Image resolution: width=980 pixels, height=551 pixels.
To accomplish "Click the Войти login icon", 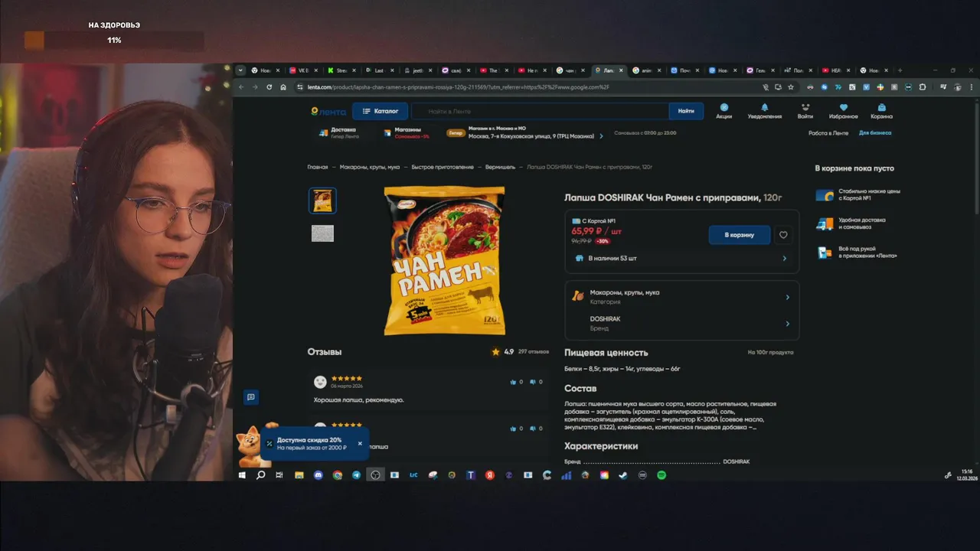I will pos(805,111).
